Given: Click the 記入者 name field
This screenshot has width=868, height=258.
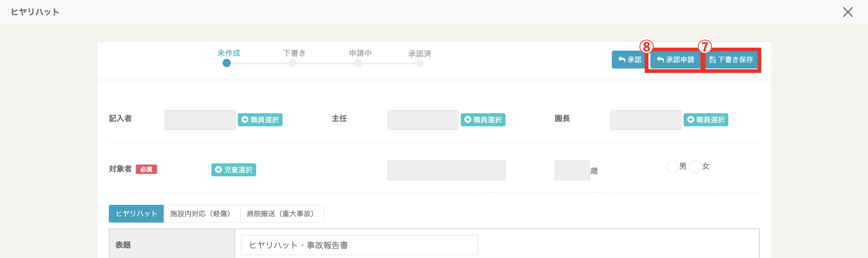Looking at the screenshot, I should coord(200,120).
